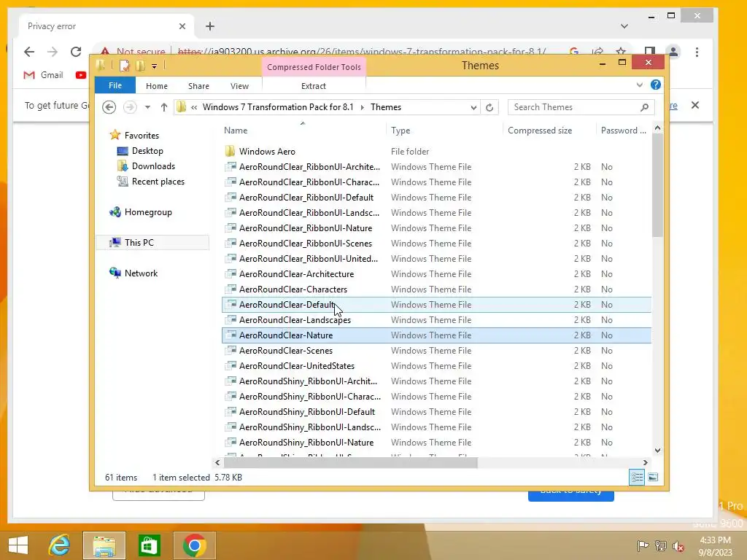Switch to the Share ribbon tab

pos(198,86)
